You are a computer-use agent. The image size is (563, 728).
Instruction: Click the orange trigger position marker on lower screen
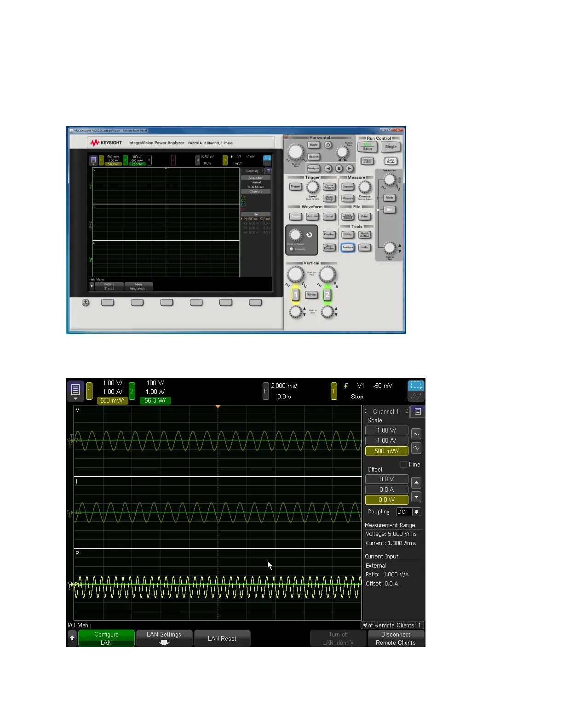(218, 407)
